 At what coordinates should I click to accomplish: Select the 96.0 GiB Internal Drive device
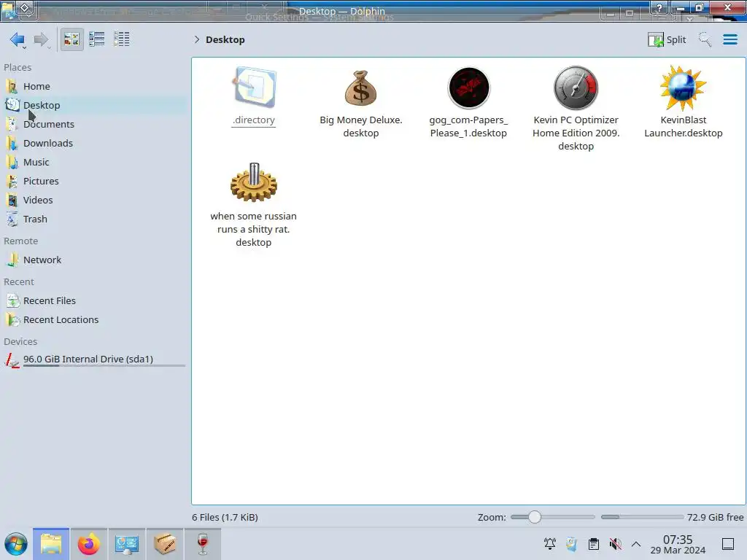click(94, 360)
